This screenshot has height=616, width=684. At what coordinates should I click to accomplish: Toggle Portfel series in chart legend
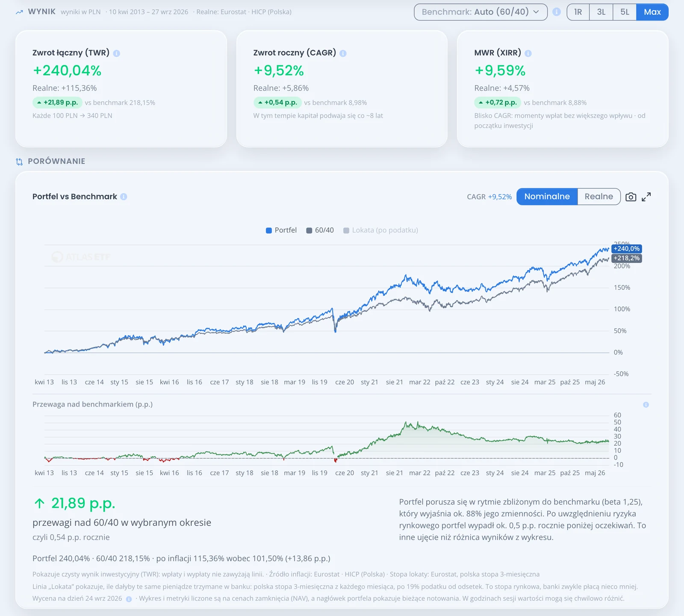[x=281, y=230]
